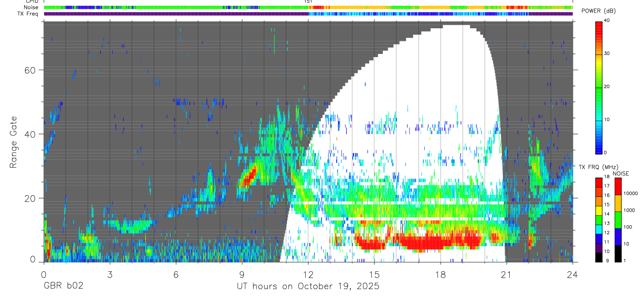Click the 'Noise' row label at top left
644x297 pixels.
31,7
